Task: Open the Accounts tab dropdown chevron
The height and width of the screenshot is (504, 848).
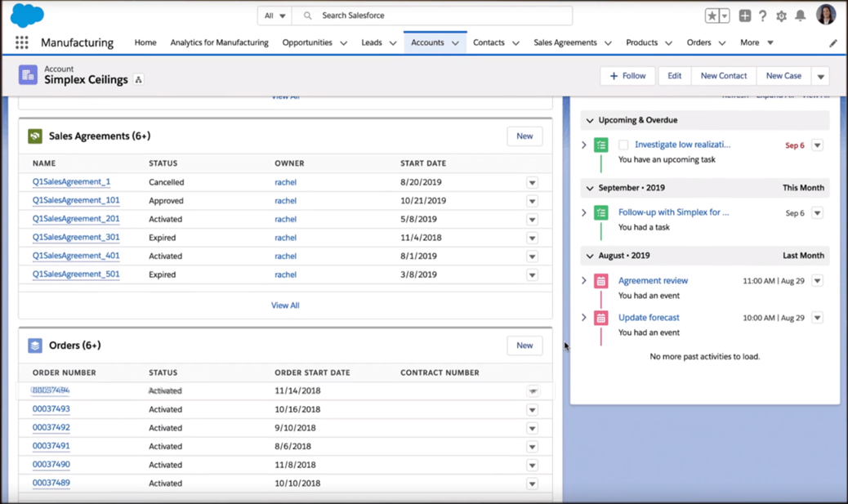Action: tap(455, 42)
